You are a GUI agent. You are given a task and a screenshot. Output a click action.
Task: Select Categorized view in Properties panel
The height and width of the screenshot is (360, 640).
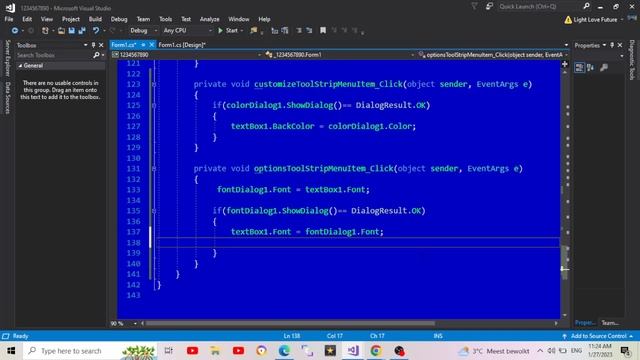coord(579,68)
